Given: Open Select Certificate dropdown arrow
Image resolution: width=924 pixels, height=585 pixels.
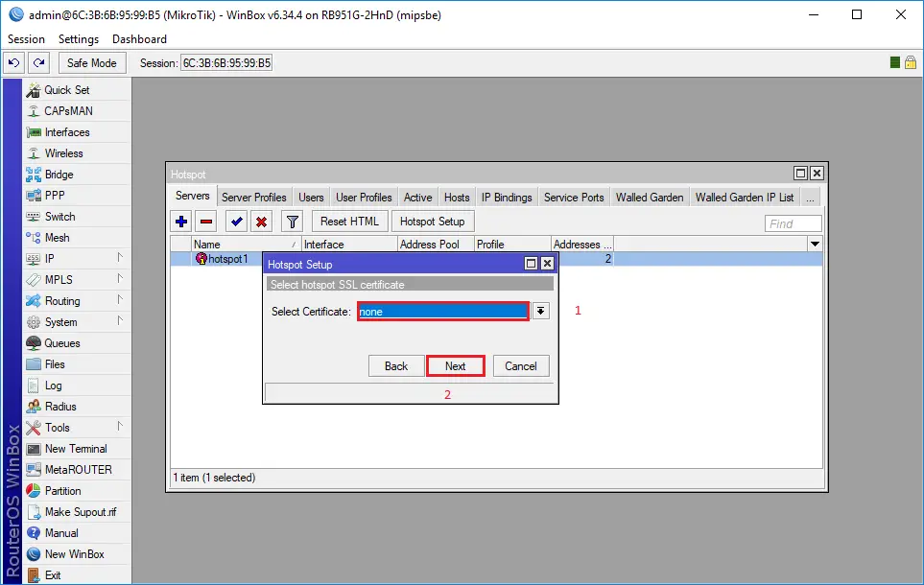Looking at the screenshot, I should coord(540,311).
